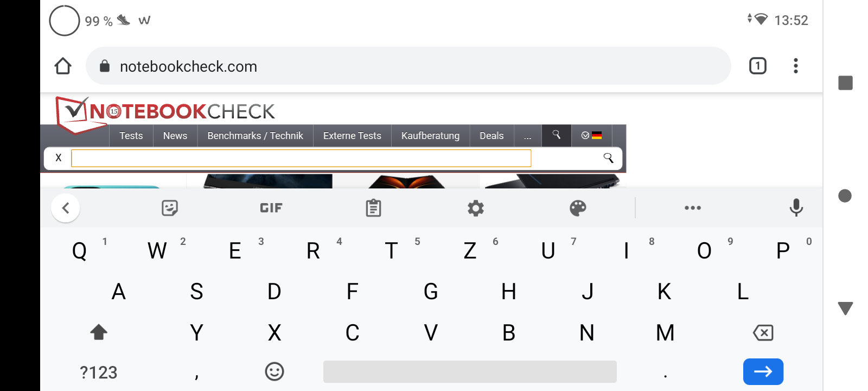Open the tab switcher showing 1 tab
Viewport: 868px width, 391px height.
click(x=757, y=66)
